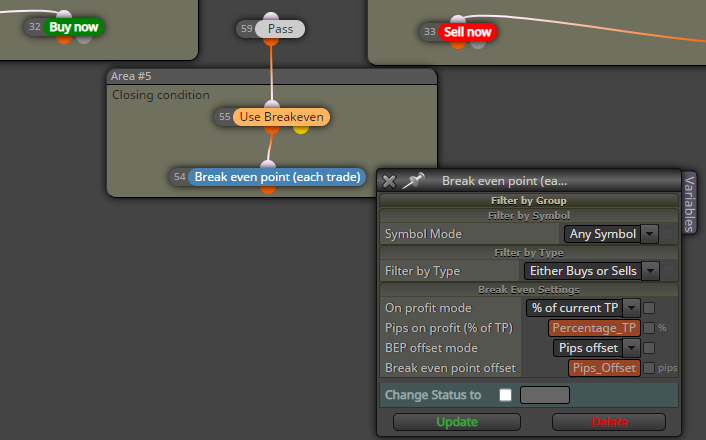Click the block number 32 label

point(35,27)
